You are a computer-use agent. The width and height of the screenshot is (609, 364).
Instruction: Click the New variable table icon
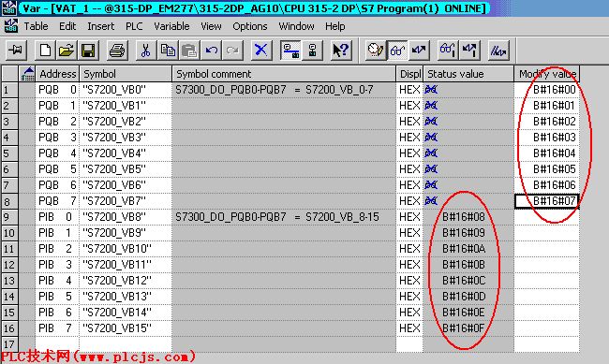45,50
